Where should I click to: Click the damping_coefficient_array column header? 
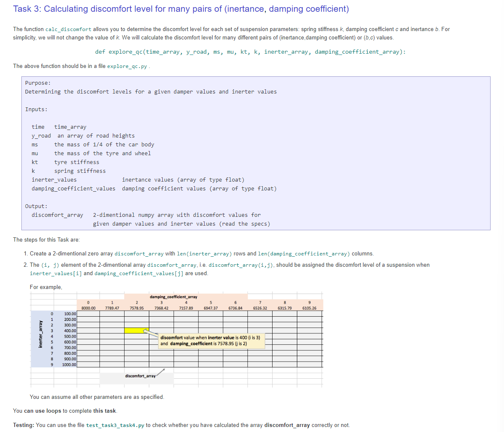(174, 297)
